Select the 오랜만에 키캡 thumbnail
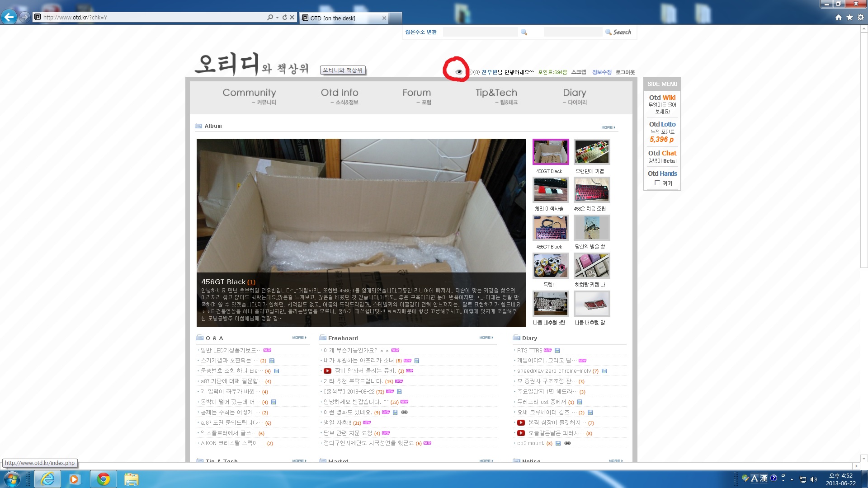This screenshot has width=868, height=488. (x=592, y=152)
